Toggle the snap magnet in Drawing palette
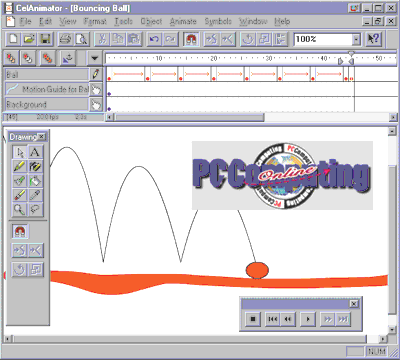This screenshot has height=360, width=400. pos(20,231)
